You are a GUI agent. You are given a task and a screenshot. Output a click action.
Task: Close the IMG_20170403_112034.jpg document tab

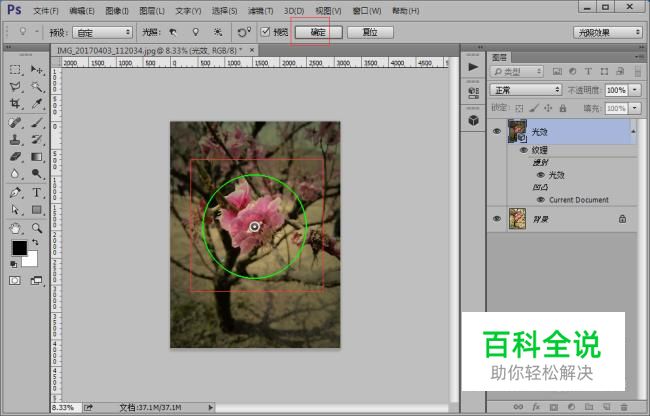[x=252, y=50]
